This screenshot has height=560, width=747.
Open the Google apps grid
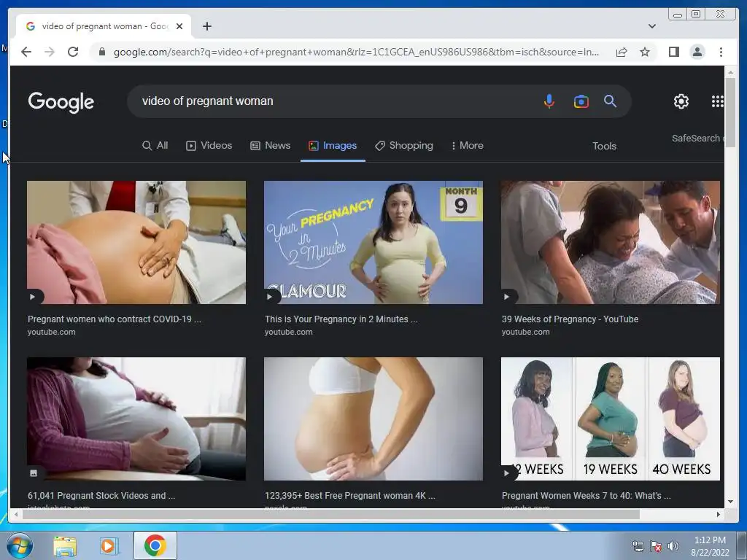click(718, 101)
